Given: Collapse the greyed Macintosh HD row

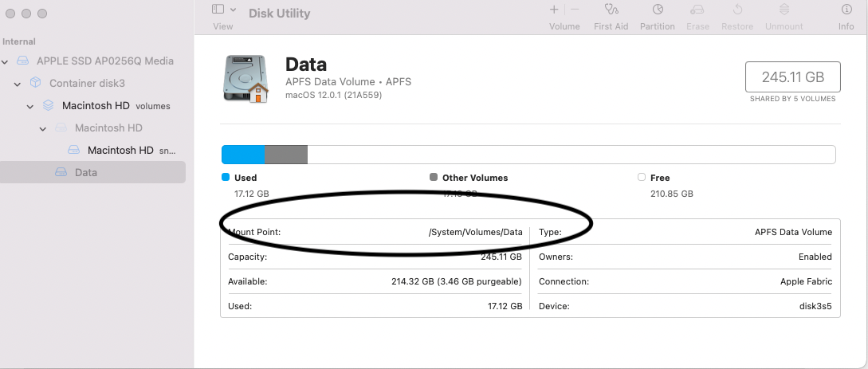Looking at the screenshot, I should pos(43,128).
